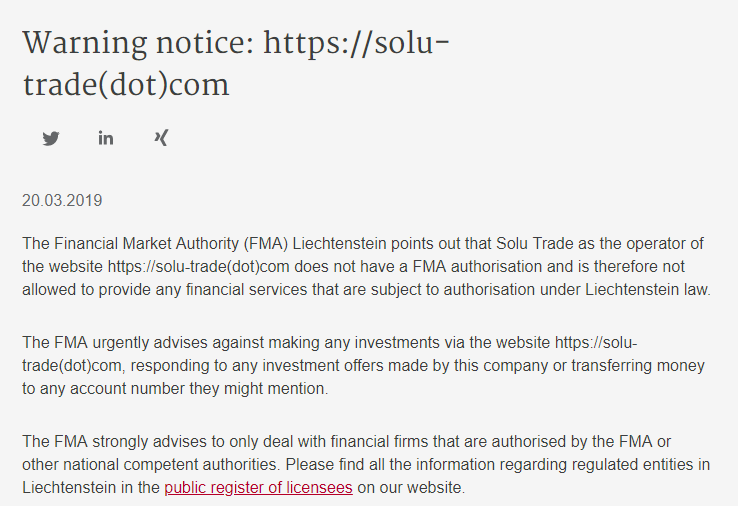Click 'on our website' after the register link
738x506 pixels.
point(409,487)
